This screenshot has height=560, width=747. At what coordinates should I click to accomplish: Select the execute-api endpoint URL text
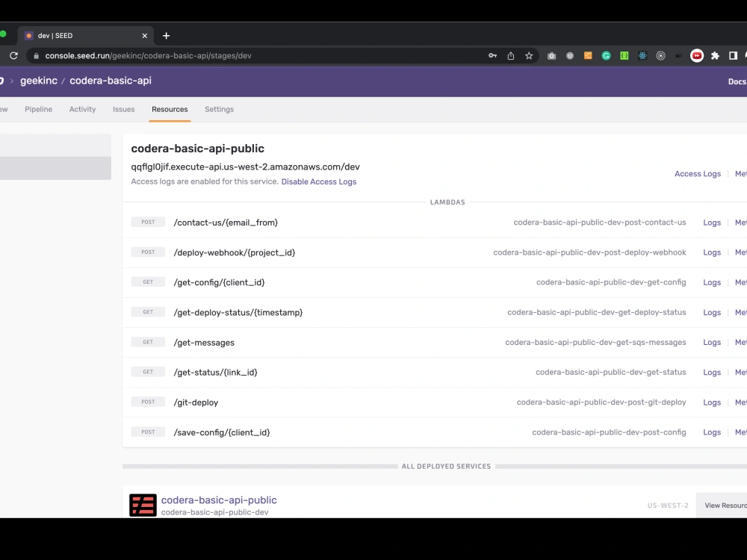(x=245, y=167)
